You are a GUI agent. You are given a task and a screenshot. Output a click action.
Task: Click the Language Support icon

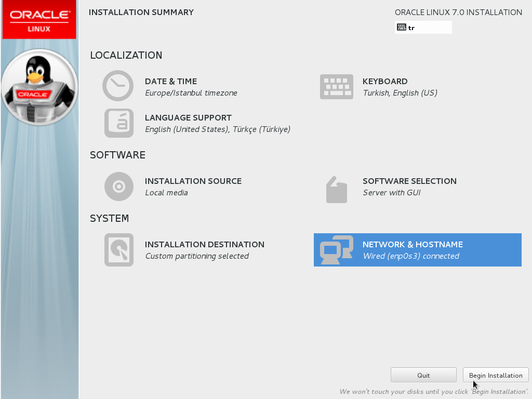[118, 123]
